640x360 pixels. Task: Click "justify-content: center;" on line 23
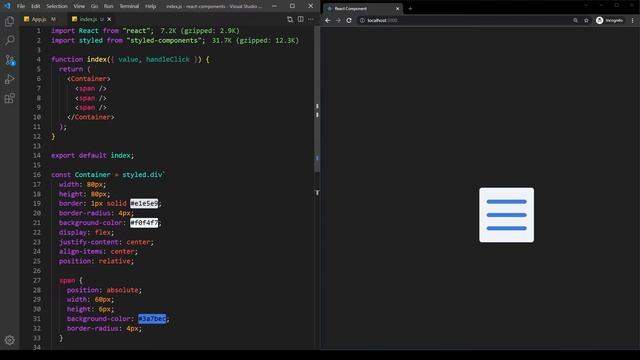pyautogui.click(x=106, y=242)
